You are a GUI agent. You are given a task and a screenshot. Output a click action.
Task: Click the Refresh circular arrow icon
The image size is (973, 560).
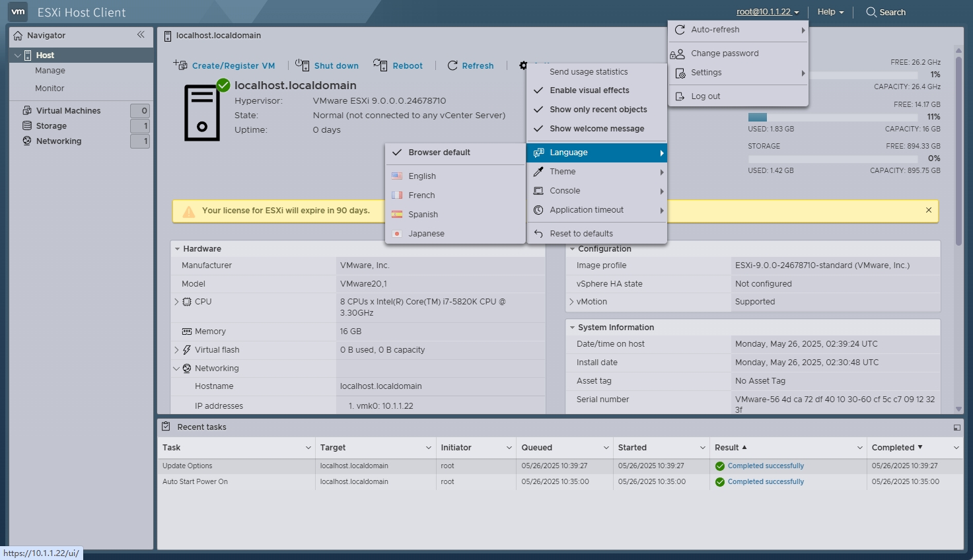point(452,65)
